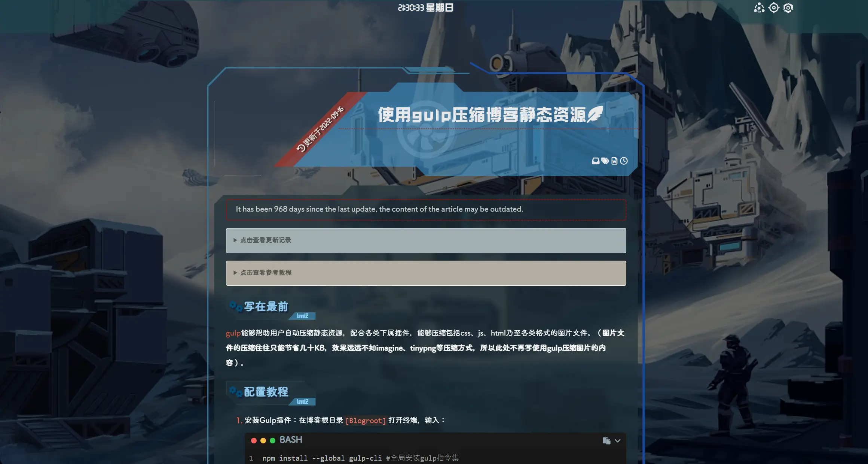
Task: Copy the BASH code block contents
Action: [606, 440]
